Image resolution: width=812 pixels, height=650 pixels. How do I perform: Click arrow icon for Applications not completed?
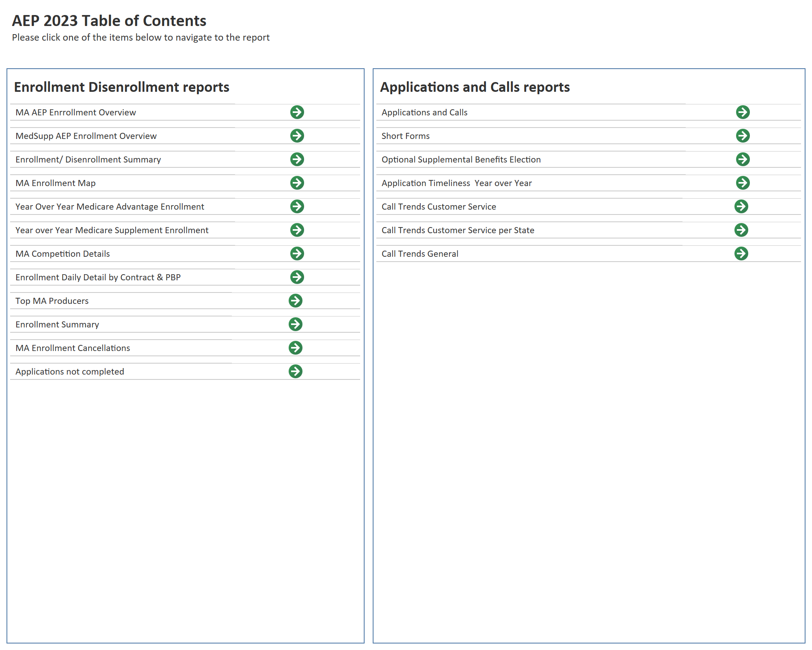coord(296,371)
